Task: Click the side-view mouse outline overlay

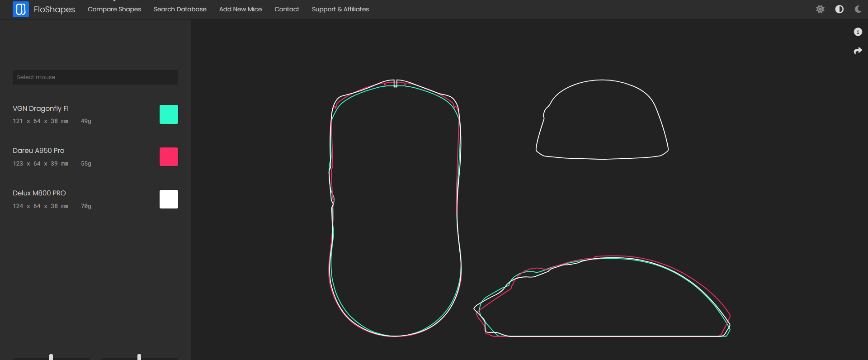Action: tap(602, 296)
